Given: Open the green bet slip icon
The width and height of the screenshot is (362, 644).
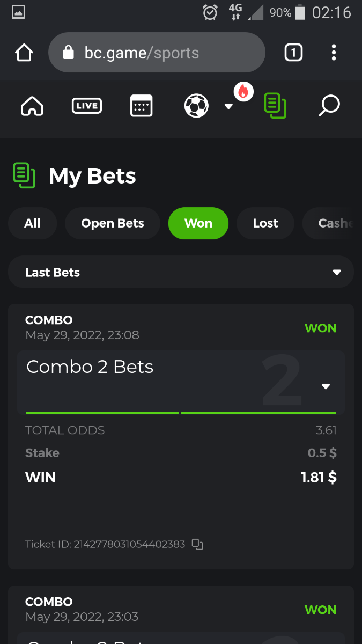Looking at the screenshot, I should (x=275, y=106).
